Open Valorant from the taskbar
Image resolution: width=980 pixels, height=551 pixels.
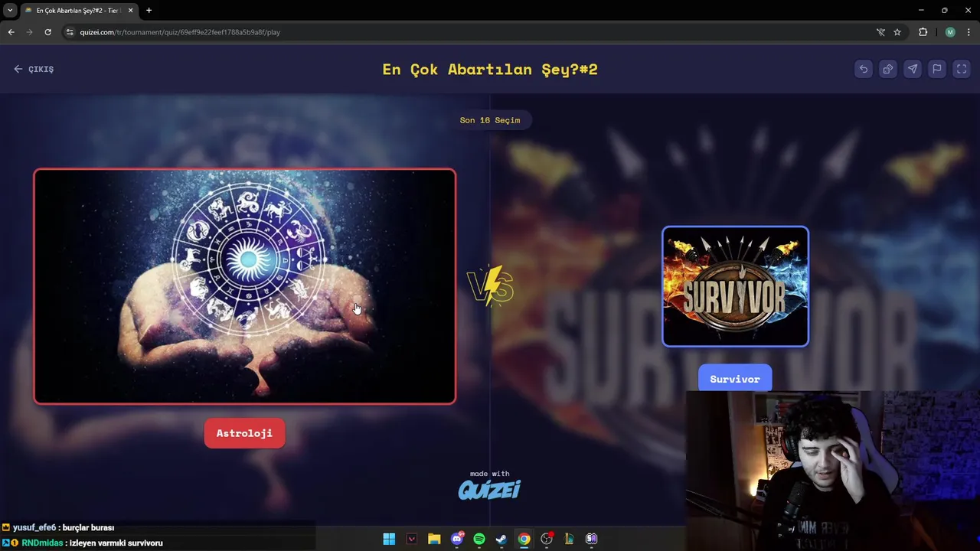click(411, 539)
